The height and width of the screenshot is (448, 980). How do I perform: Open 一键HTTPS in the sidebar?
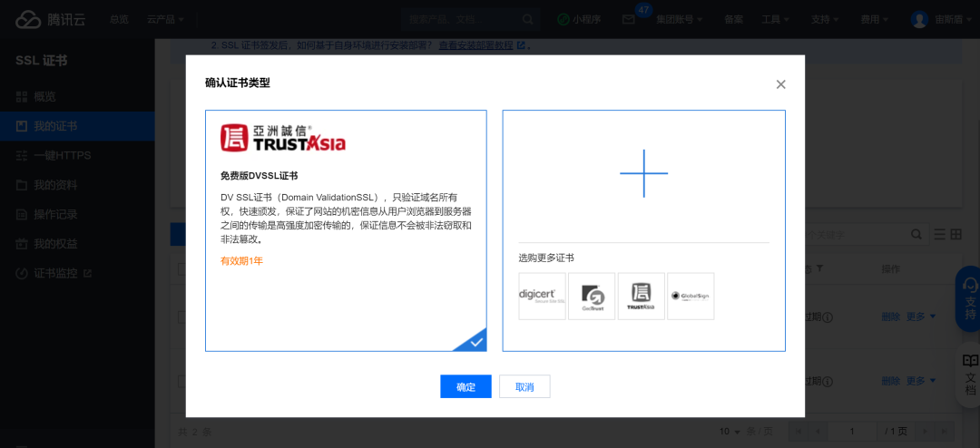point(77,156)
